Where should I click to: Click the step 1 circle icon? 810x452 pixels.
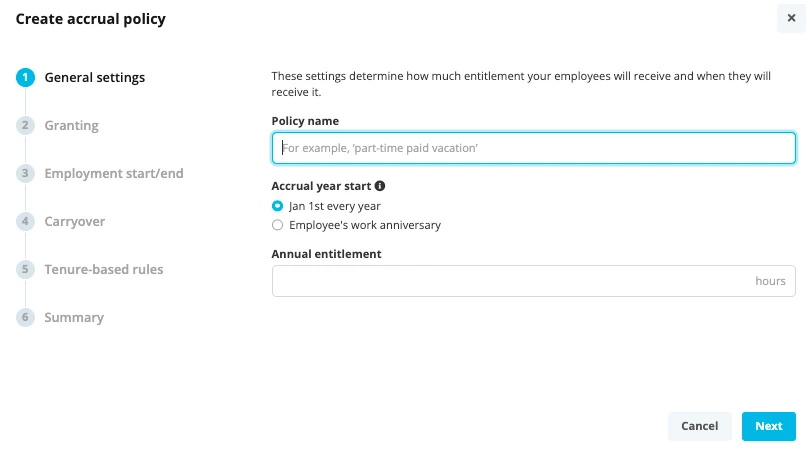tap(25, 77)
